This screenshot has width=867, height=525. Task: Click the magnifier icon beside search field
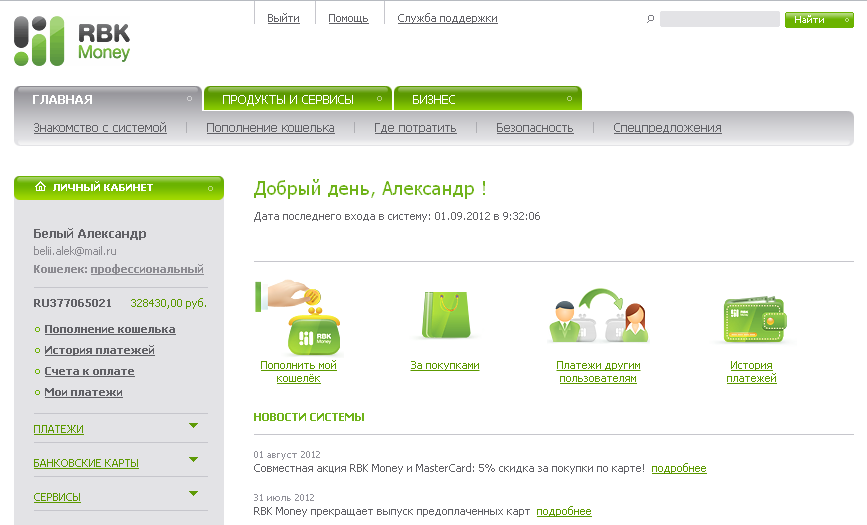[650, 19]
